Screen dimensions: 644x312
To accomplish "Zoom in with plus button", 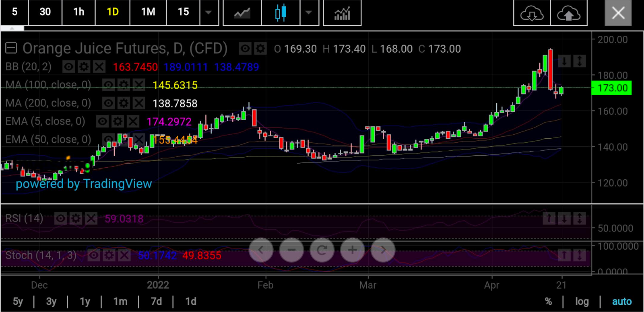I will coord(353,250).
